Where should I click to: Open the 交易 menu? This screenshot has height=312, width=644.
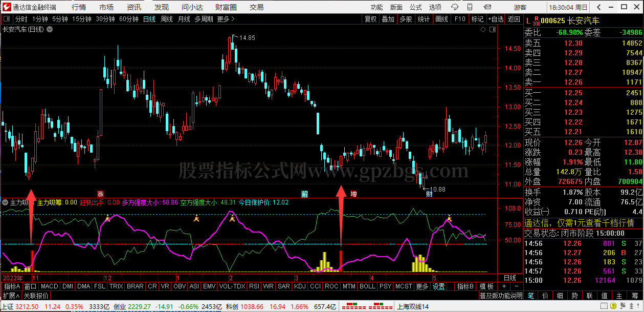point(257,7)
